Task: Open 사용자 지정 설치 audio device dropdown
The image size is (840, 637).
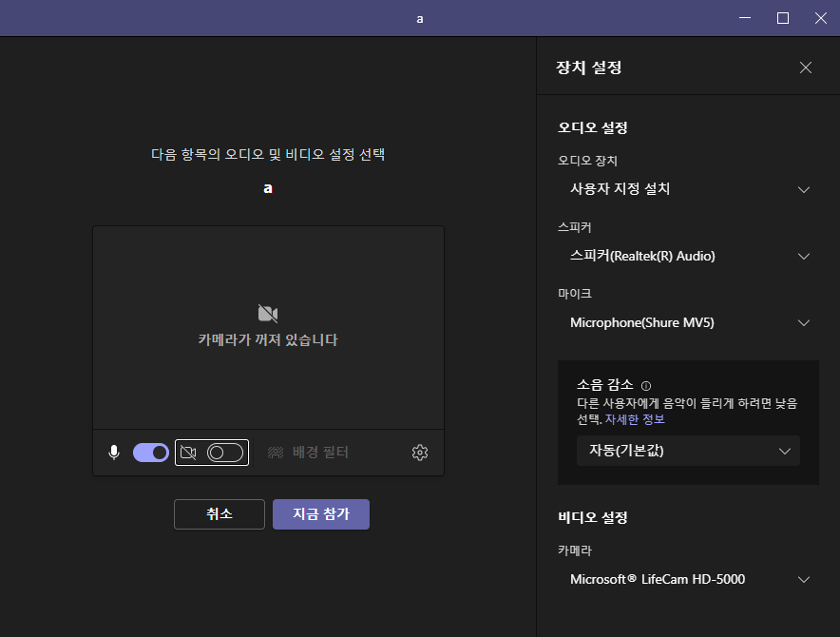Action: pos(689,189)
